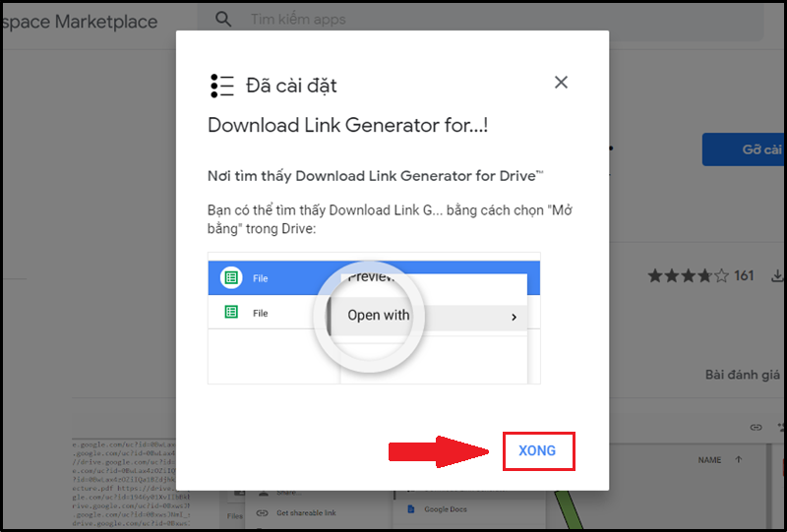Image resolution: width=787 pixels, height=532 pixels.
Task: Click the link icon in background screenshot
Action: tap(756, 427)
